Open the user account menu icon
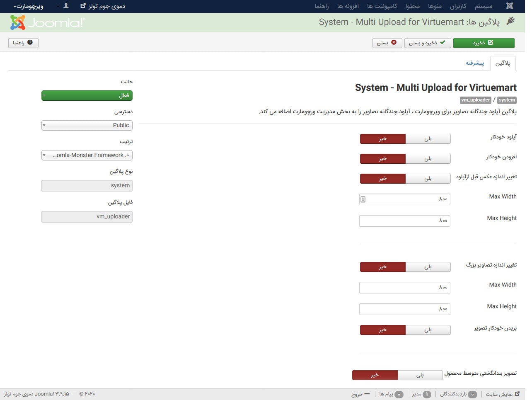 (x=65, y=6)
